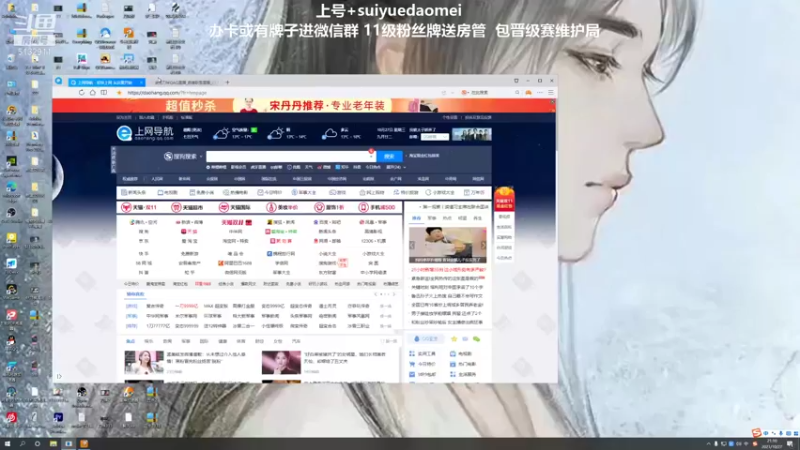800x450 pixels.
Task: Open 实用工具 grid icon
Action: coord(412,354)
